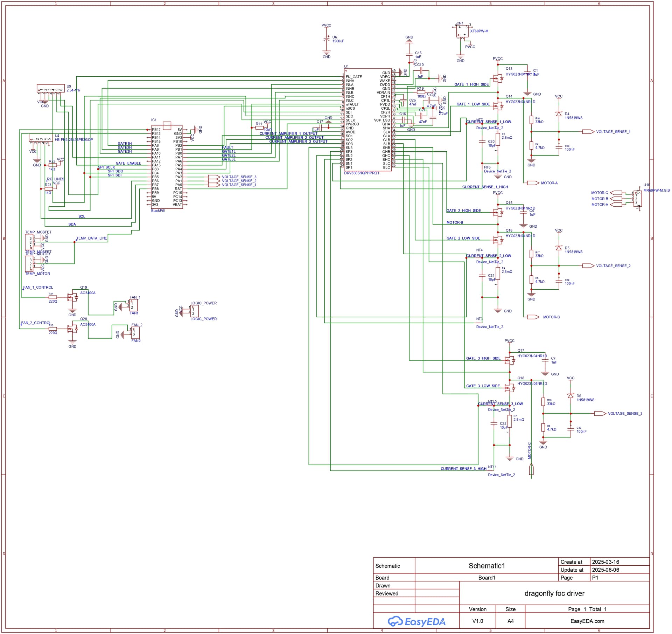Click the U6 1500uF capacitor symbol
Screen dimensions: 672x634
(326, 39)
